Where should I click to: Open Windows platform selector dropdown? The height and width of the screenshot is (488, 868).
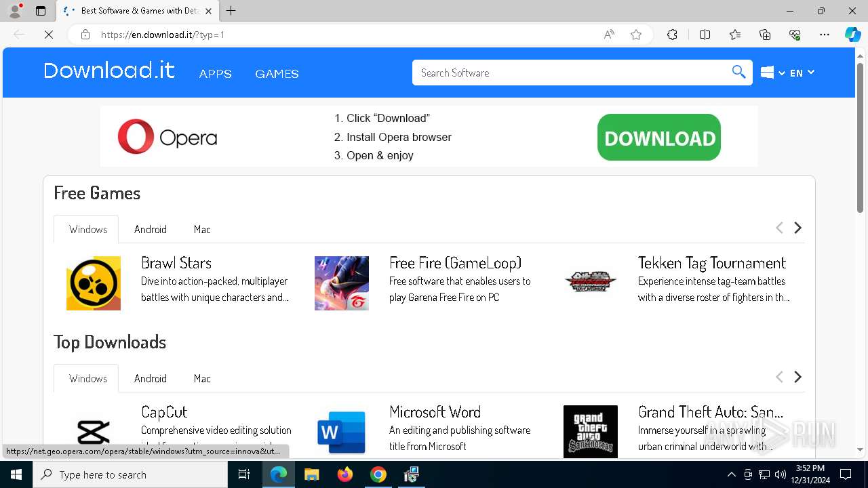click(772, 73)
